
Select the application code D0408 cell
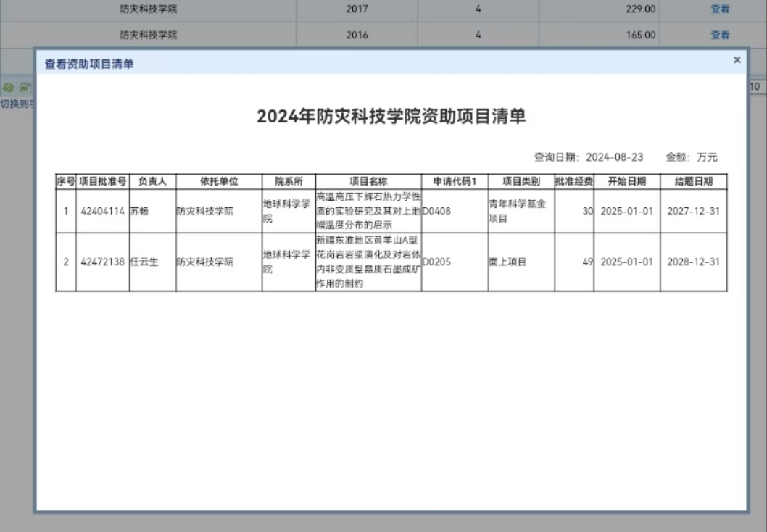(437, 212)
